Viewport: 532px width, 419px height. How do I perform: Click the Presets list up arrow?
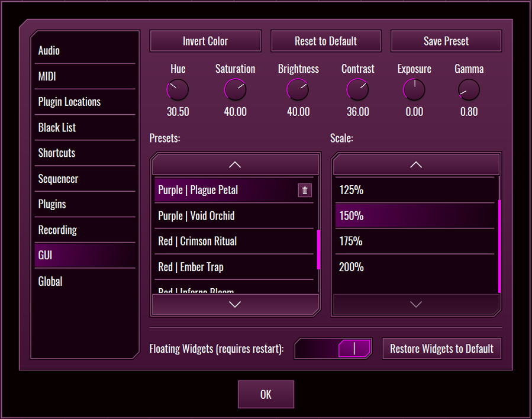pyautogui.click(x=235, y=165)
